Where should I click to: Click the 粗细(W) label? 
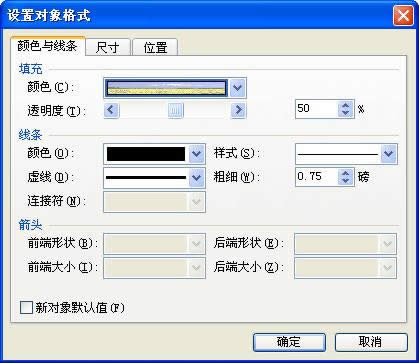[x=236, y=177]
